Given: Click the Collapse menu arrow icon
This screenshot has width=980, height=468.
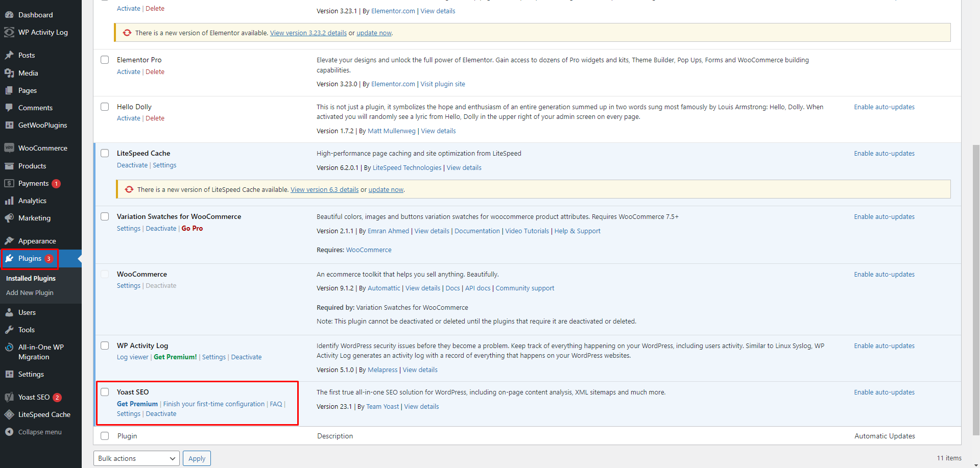Looking at the screenshot, I should (9, 432).
